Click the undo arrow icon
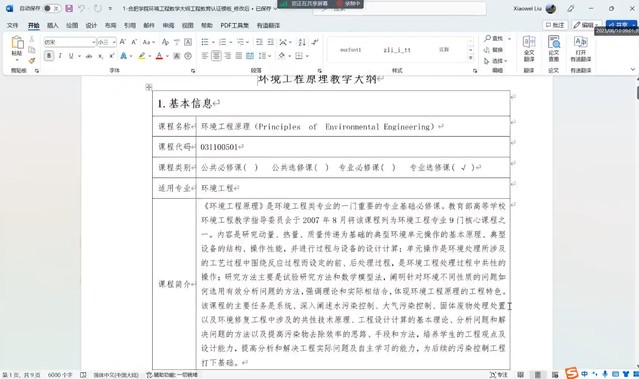Viewport: 639px width, 379px height. (x=82, y=8)
